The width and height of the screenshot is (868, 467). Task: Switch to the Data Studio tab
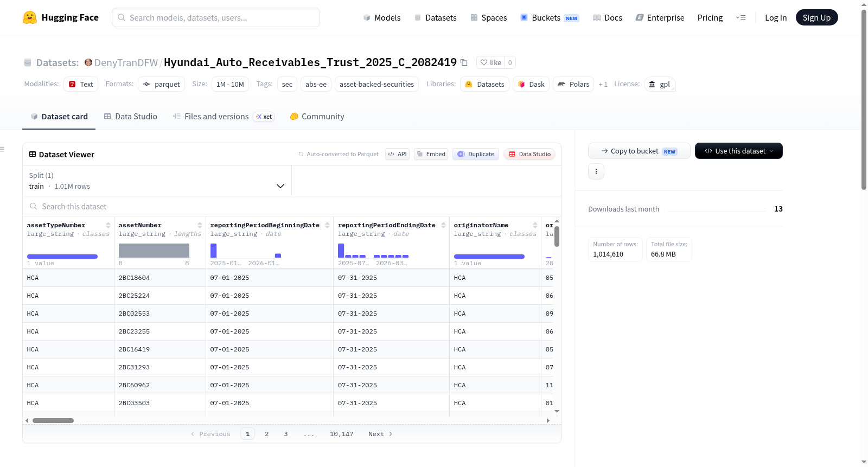pyautogui.click(x=131, y=117)
